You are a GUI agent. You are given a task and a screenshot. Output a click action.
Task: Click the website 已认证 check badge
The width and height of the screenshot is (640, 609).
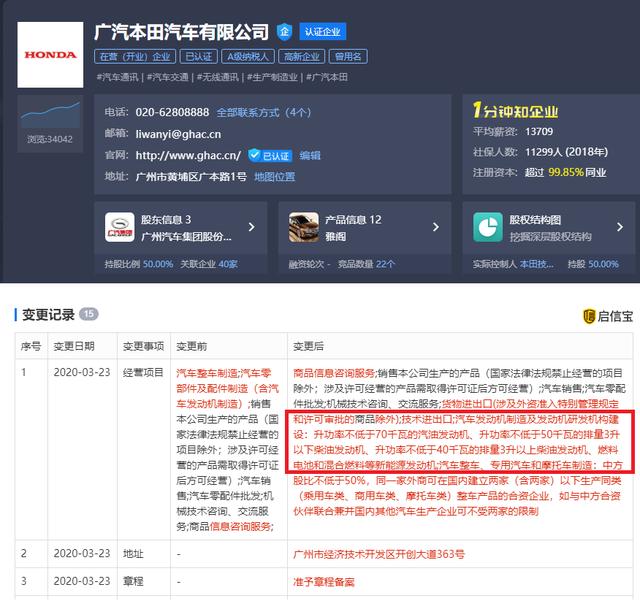270,156
